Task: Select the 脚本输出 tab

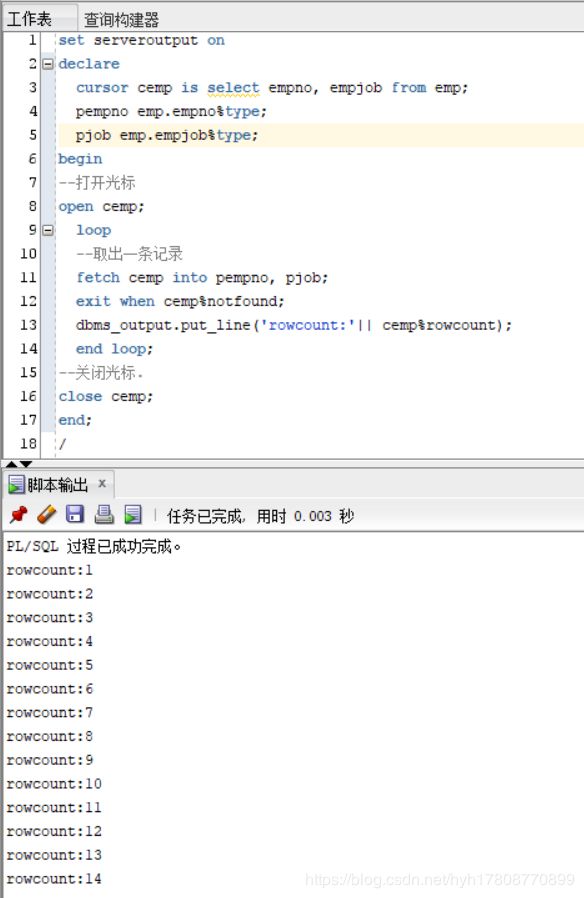Action: pos(57,485)
